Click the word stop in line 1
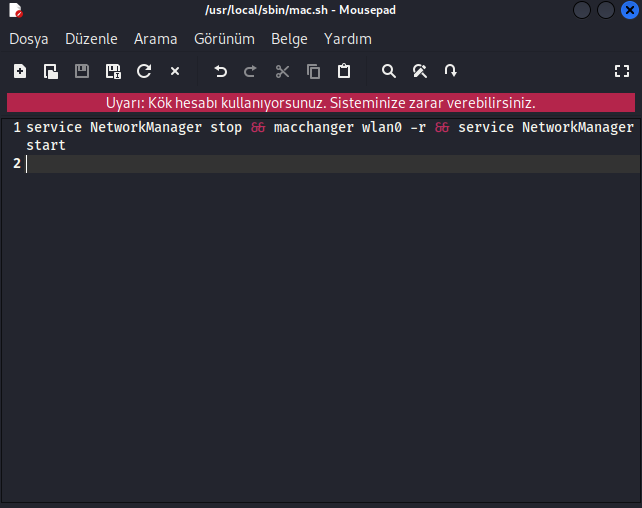642x508 pixels. coord(226,127)
